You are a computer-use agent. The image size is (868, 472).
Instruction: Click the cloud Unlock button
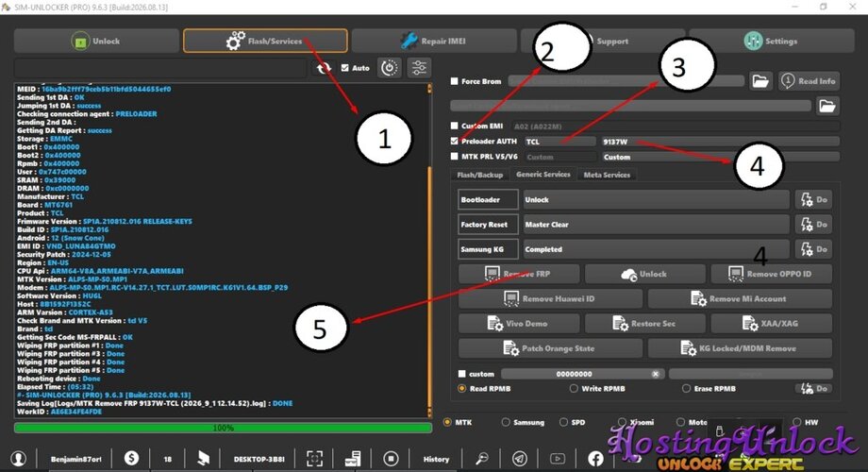point(645,274)
